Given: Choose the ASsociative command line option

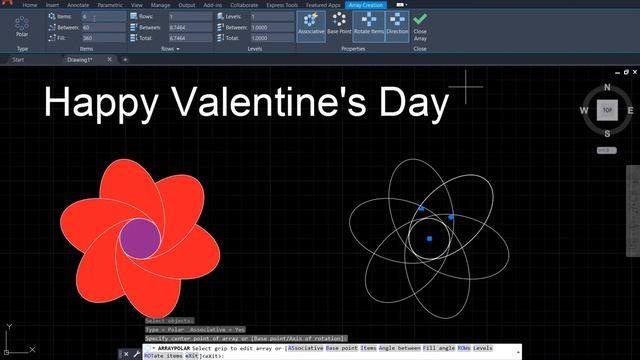Looking at the screenshot, I should (305, 348).
